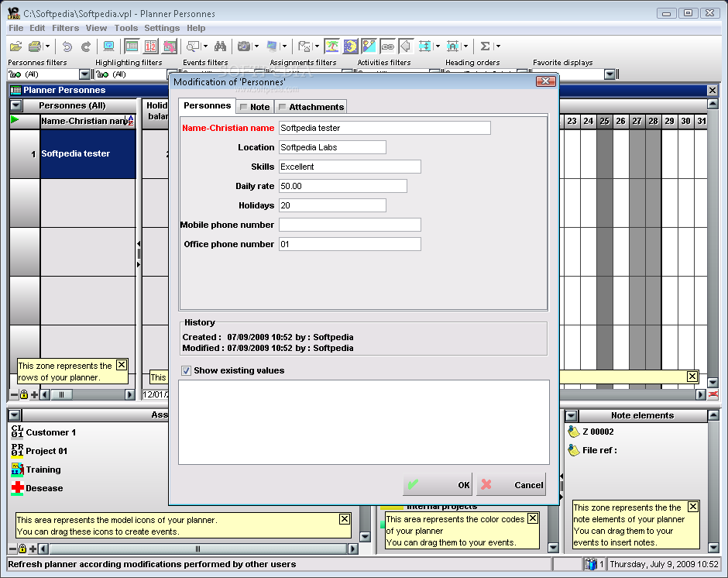Click the padlock icon under model icons

pyautogui.click(x=22, y=549)
